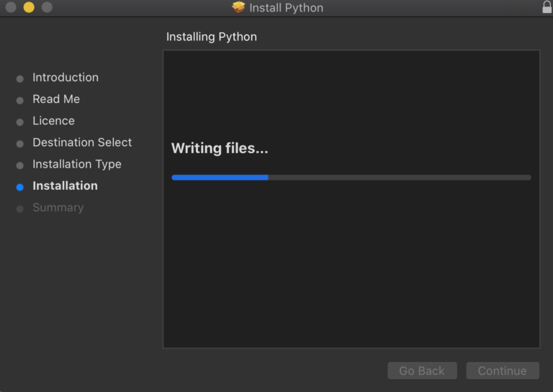The height and width of the screenshot is (392, 553).
Task: Click the Go Back button
Action: tap(422, 370)
